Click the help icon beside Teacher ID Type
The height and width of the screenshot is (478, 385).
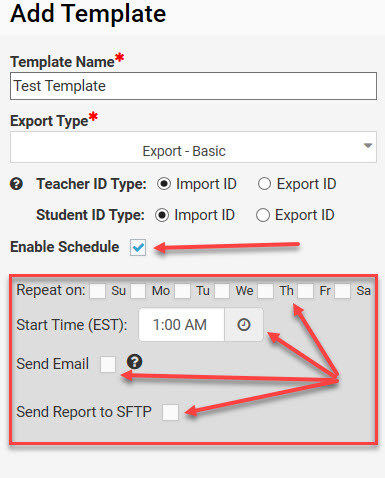pyautogui.click(x=16, y=184)
